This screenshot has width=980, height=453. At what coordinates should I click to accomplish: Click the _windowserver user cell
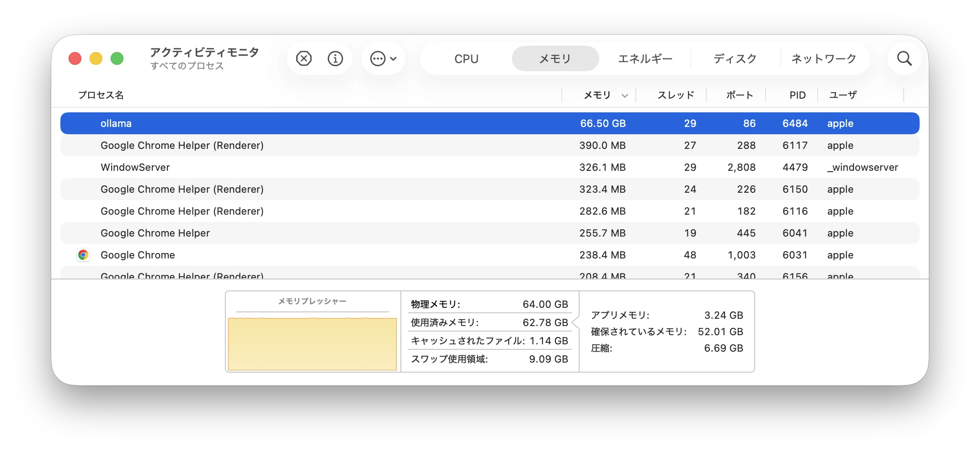tap(863, 167)
